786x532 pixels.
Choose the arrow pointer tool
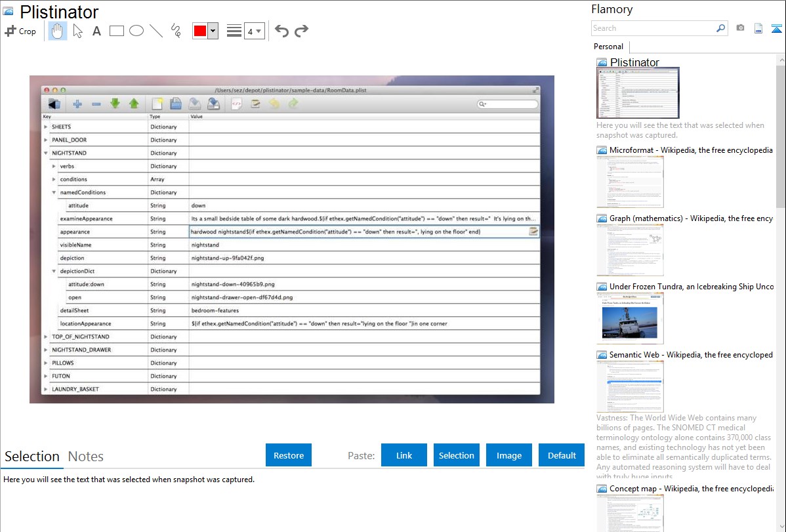pyautogui.click(x=77, y=31)
